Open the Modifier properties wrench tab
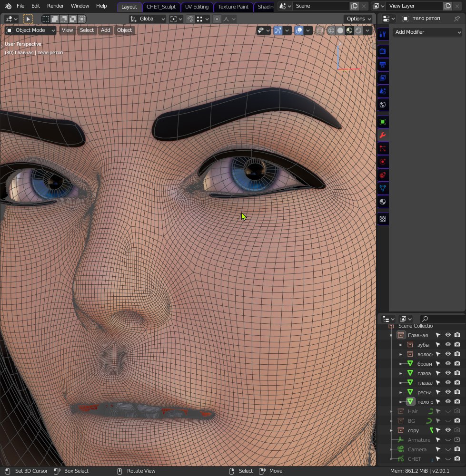Screen dimensions: 466x476 [x=383, y=135]
